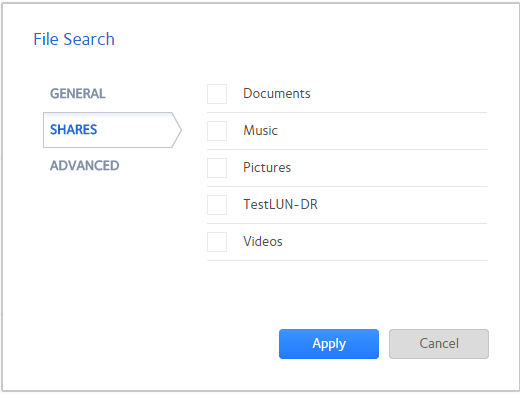Select the TestLUN-DR checkbox
This screenshot has height=395, width=520.
tap(217, 205)
